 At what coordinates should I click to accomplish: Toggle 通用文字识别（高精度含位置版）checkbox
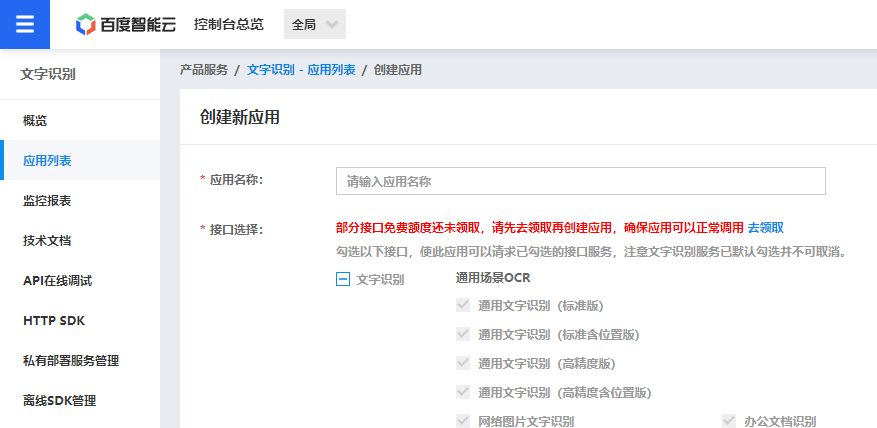[463, 392]
